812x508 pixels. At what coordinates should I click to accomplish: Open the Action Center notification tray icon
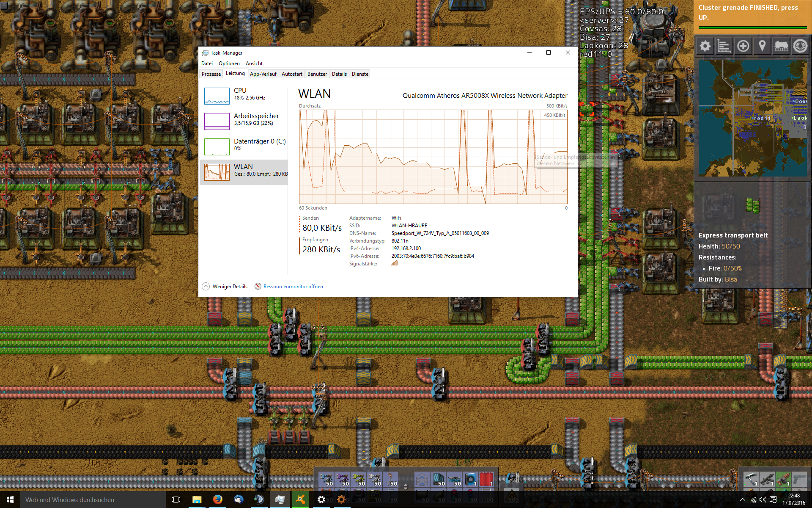[773, 500]
